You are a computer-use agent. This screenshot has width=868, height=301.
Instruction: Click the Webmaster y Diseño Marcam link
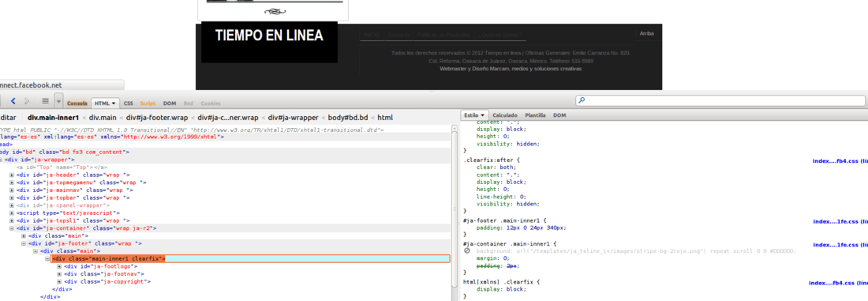click(x=511, y=69)
